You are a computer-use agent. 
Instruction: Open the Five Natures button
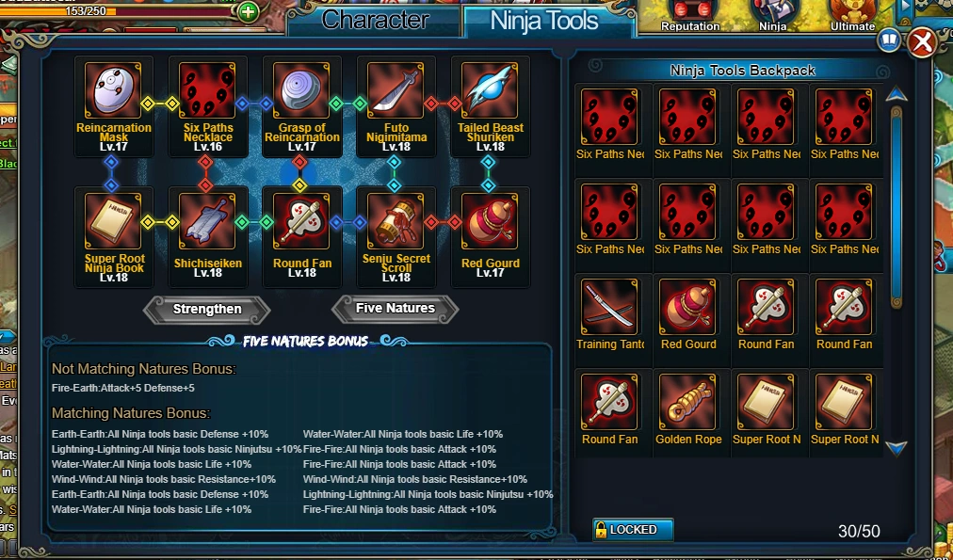click(x=396, y=308)
